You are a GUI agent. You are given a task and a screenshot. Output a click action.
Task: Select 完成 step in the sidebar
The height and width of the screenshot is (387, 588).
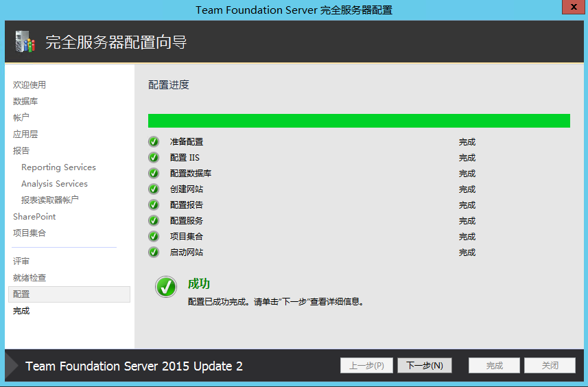(x=21, y=311)
